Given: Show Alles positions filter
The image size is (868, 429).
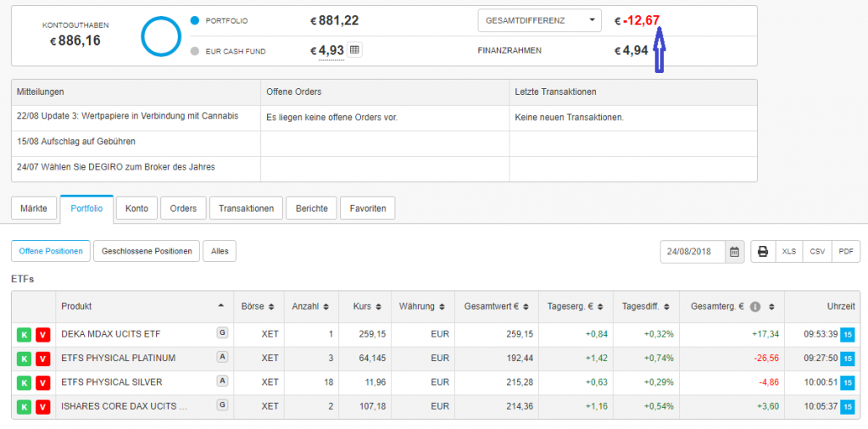Looking at the screenshot, I should (x=220, y=251).
